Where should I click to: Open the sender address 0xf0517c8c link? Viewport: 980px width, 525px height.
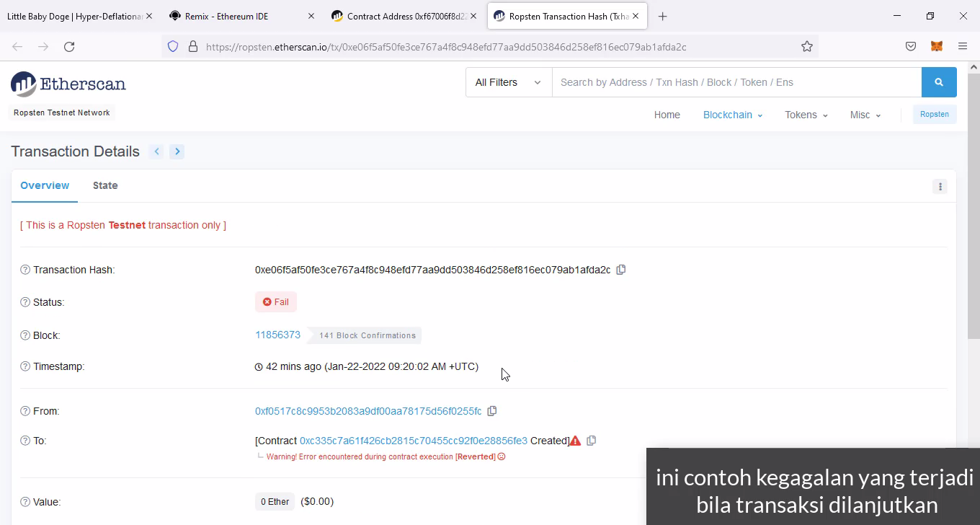click(x=367, y=411)
